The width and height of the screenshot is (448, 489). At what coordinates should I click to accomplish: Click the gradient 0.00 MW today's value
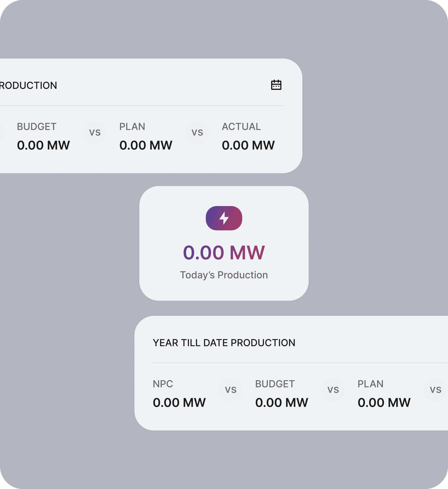coord(224,253)
